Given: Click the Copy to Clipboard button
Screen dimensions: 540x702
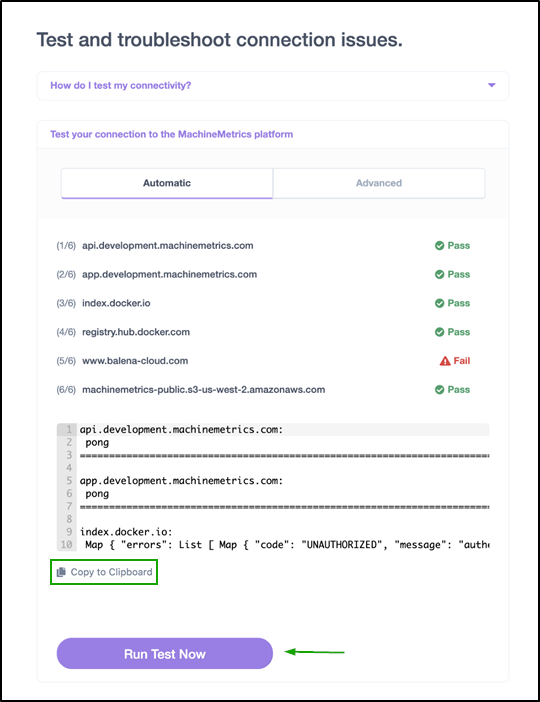Looking at the screenshot, I should click(x=104, y=572).
